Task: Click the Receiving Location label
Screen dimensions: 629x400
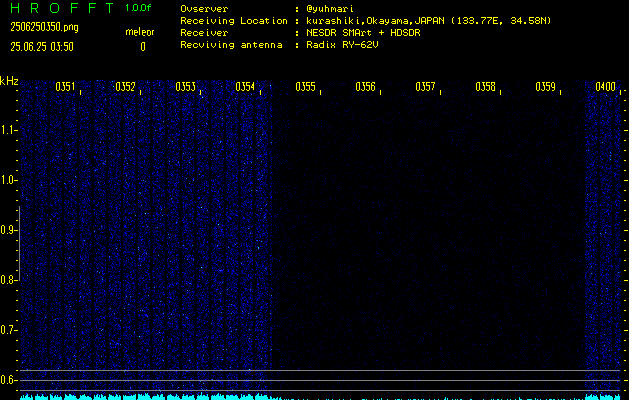Action: 234,21
